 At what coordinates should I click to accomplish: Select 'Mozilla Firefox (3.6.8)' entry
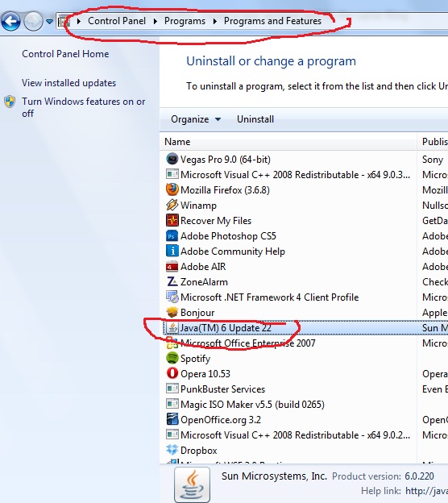(x=225, y=190)
